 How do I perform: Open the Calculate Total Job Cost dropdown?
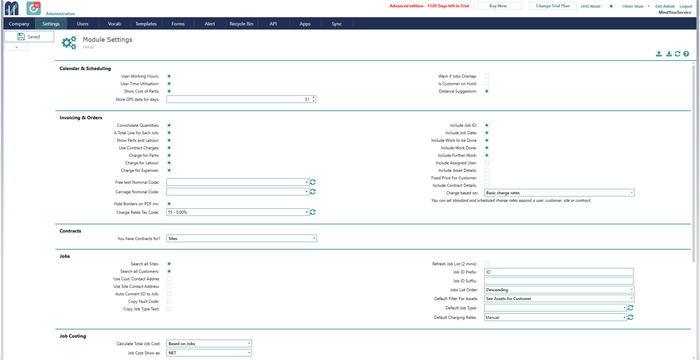tap(209, 343)
